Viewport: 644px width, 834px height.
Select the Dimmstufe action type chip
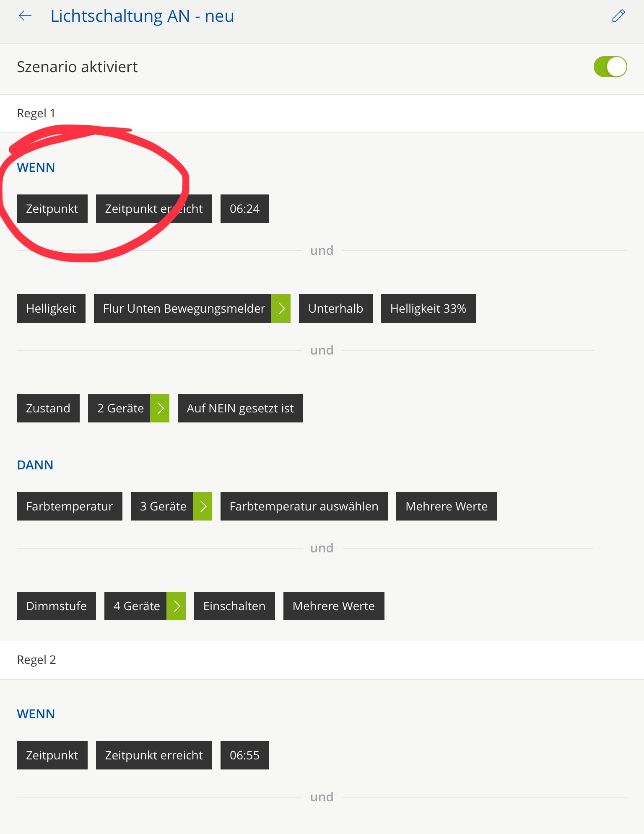(x=56, y=606)
